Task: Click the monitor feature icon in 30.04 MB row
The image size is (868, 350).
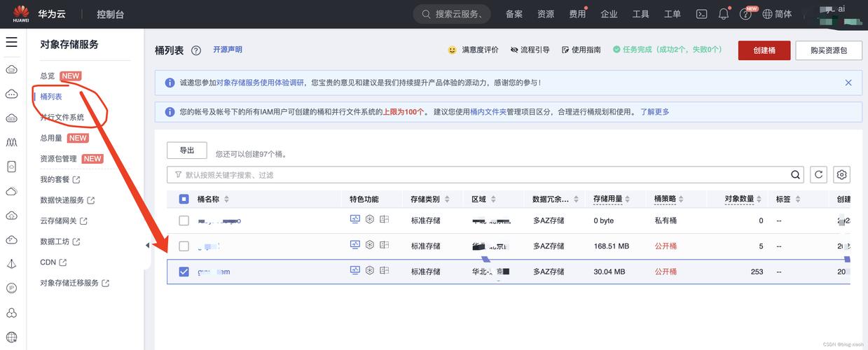Action: point(354,271)
